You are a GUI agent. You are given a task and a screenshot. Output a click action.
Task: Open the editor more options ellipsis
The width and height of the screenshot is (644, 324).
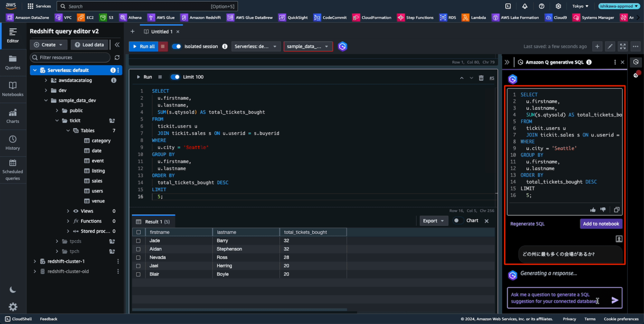(x=636, y=46)
